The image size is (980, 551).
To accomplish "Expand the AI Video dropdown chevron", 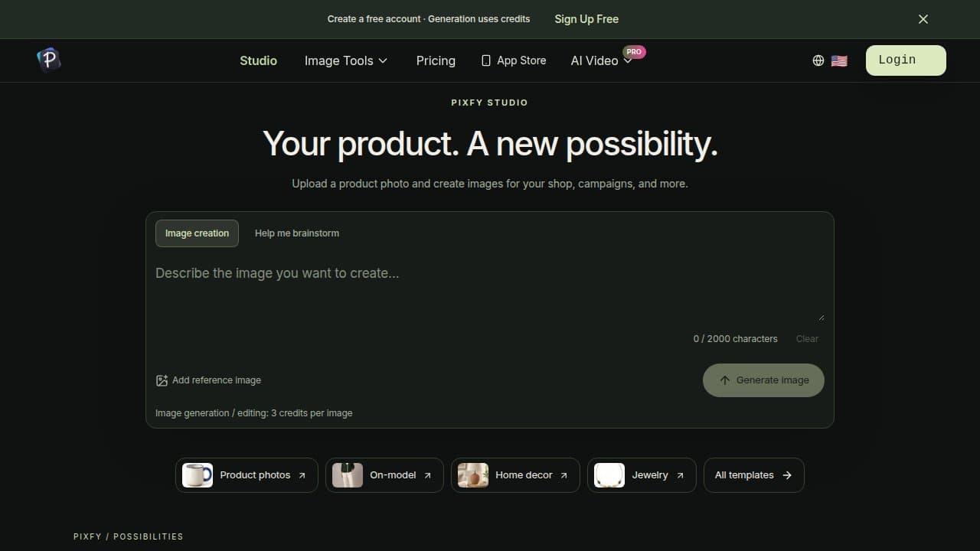I will click(628, 61).
